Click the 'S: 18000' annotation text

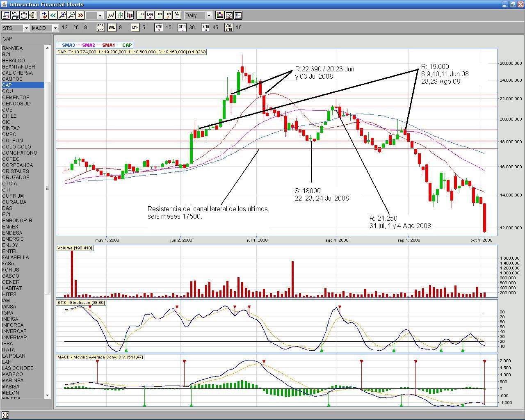pyautogui.click(x=308, y=191)
